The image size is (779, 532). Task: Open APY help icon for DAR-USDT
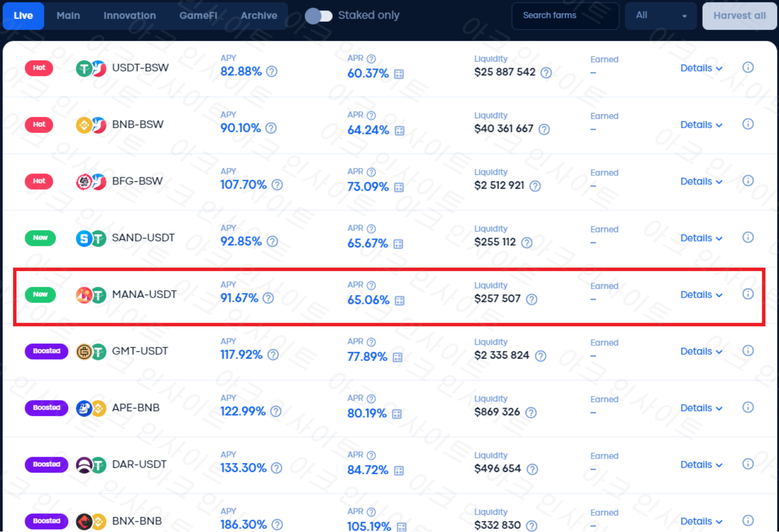277,468
